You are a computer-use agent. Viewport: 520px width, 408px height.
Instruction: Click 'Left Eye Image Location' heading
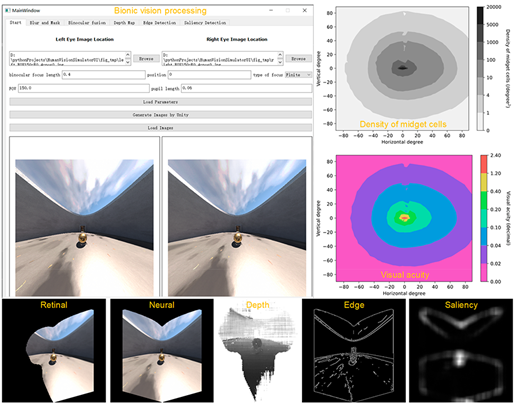(x=84, y=39)
